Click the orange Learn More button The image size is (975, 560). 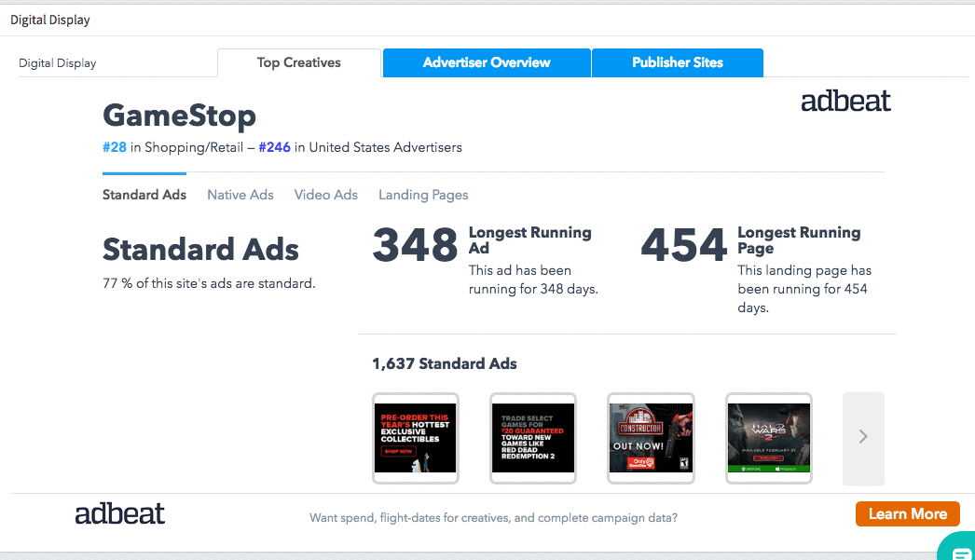coord(908,514)
